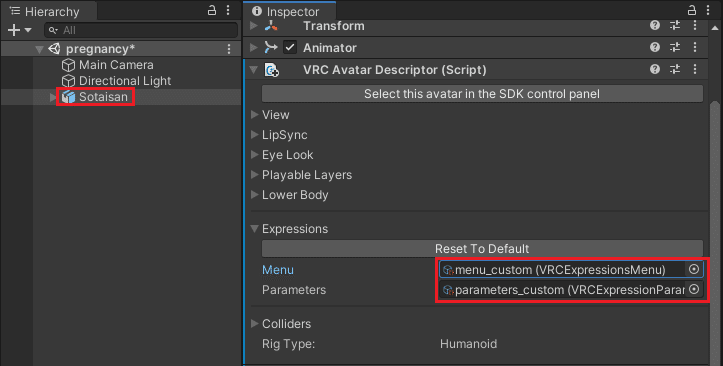Select the Sotaisan object in Hierarchy
Viewport: 723px width, 366px height.
[103, 97]
